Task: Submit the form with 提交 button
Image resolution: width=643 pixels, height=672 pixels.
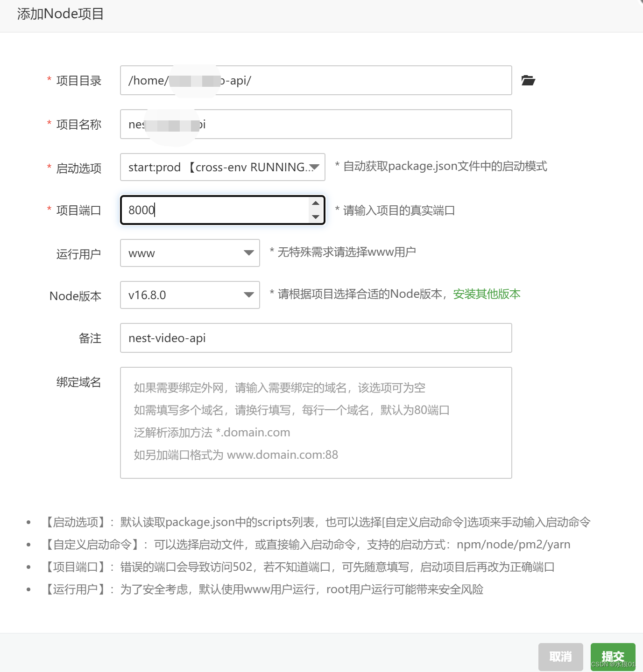Action: pos(613,657)
